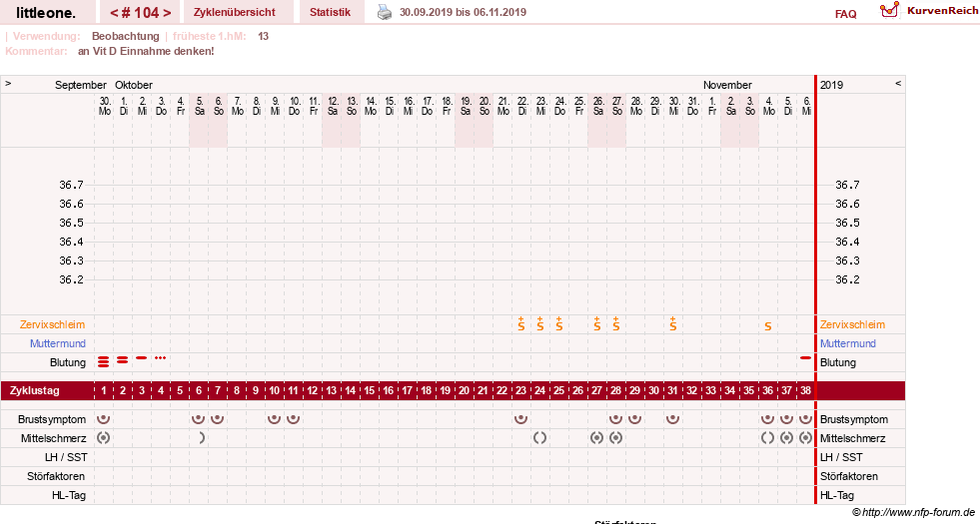Click the '14. Mo' date column header
Screen dimensions: 980x524
pyautogui.click(x=371, y=106)
